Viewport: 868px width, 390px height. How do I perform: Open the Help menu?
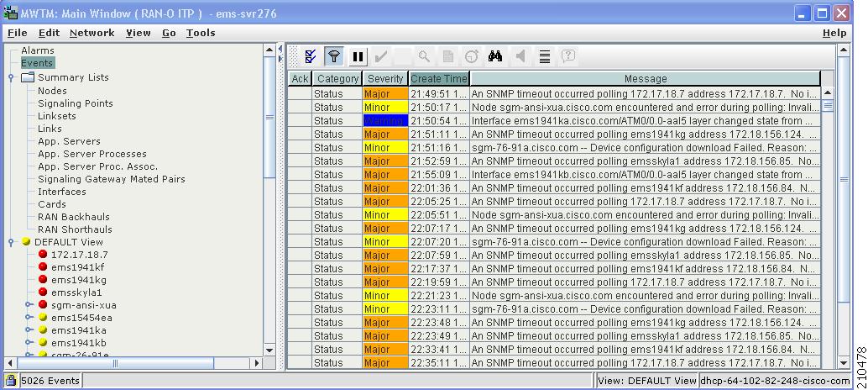click(834, 33)
